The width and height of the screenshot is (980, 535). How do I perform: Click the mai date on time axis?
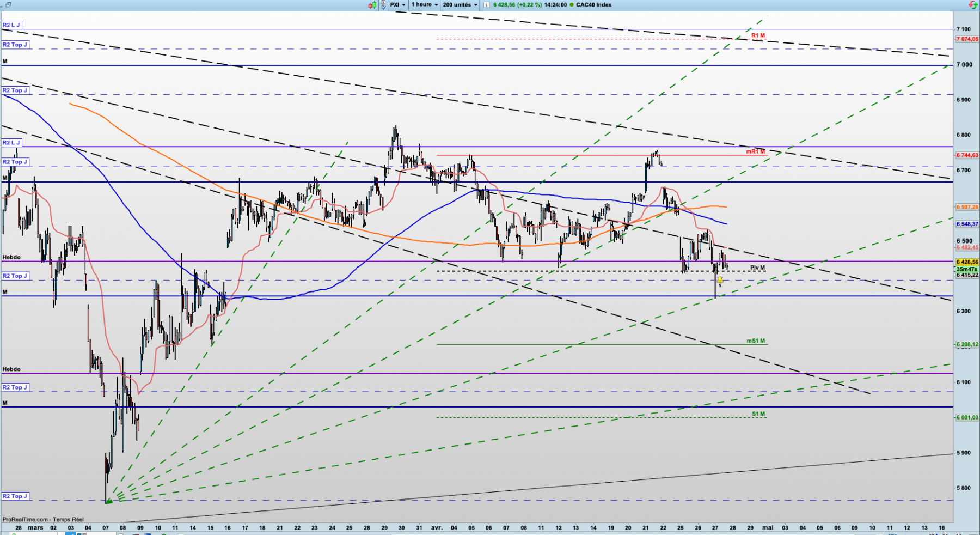click(768, 528)
